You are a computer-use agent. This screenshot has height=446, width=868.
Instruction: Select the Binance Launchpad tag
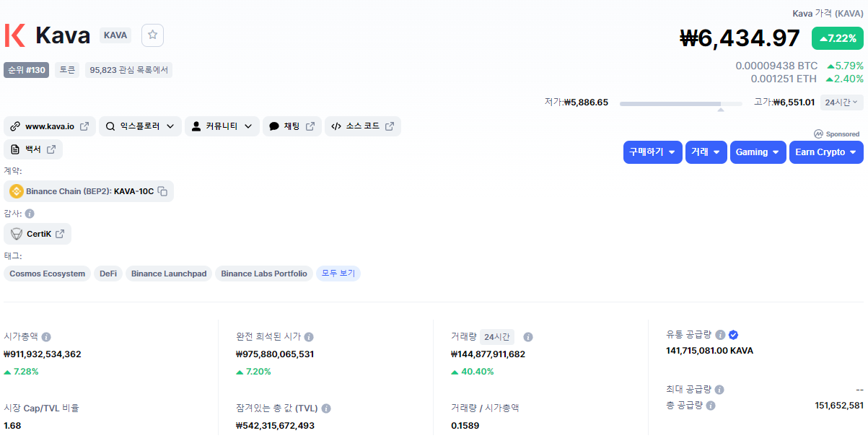[169, 274]
